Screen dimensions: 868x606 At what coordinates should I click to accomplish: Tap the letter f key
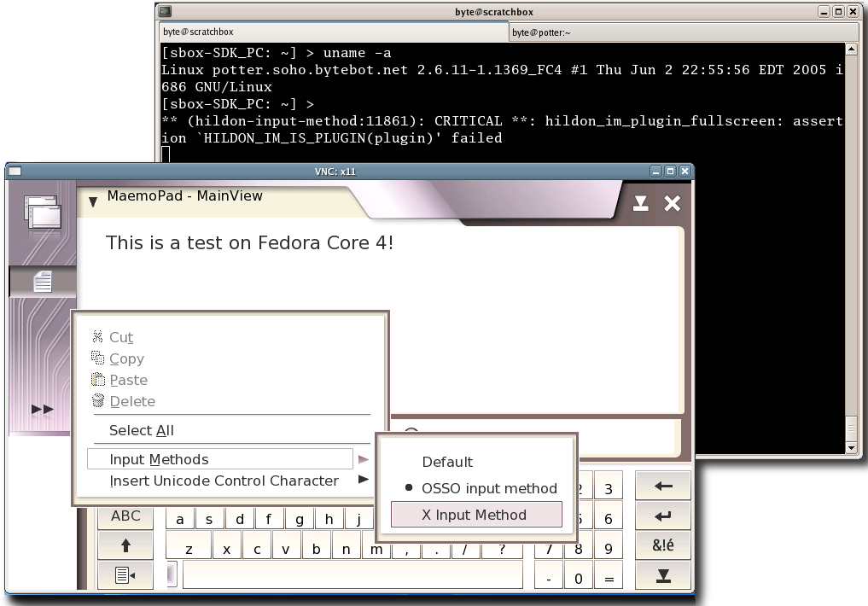[269, 519]
